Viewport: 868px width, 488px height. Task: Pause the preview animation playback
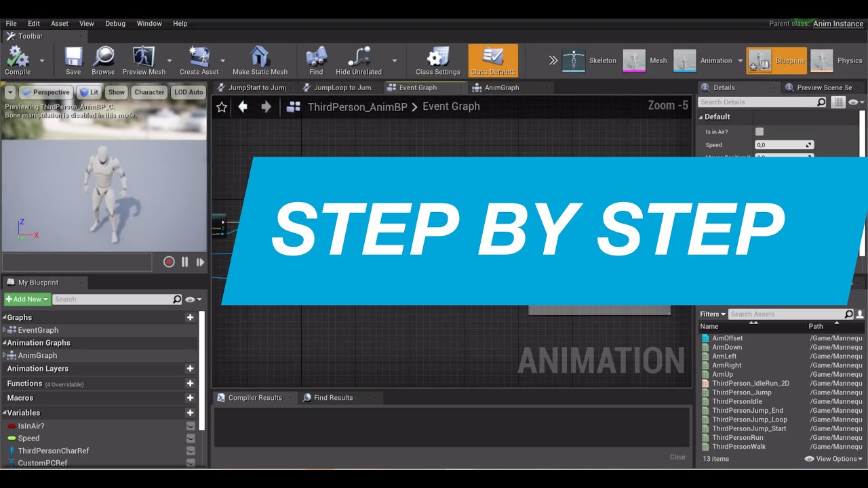pos(184,262)
